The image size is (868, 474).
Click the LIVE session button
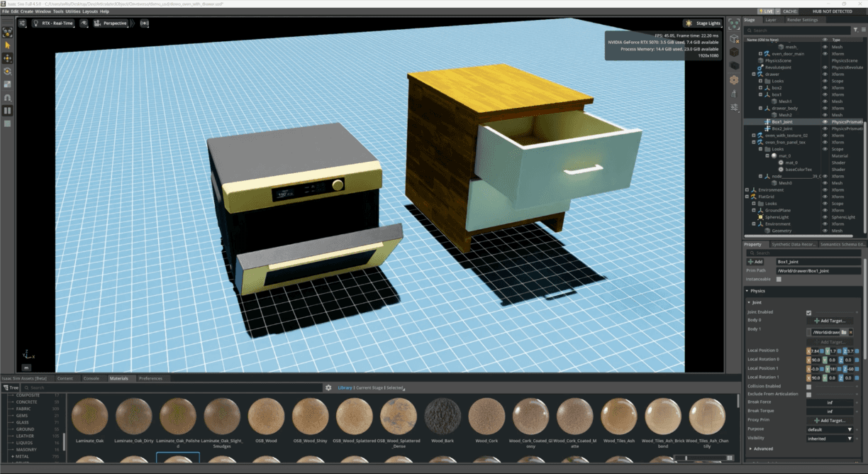point(766,11)
